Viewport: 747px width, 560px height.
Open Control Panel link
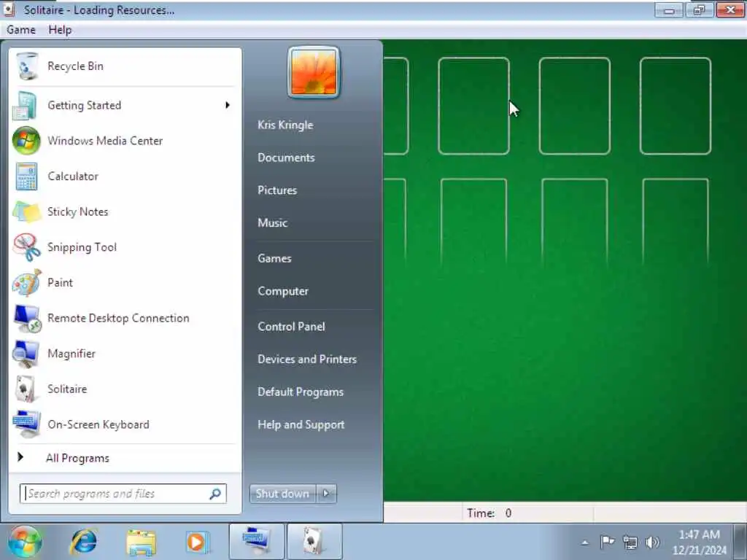pos(291,327)
